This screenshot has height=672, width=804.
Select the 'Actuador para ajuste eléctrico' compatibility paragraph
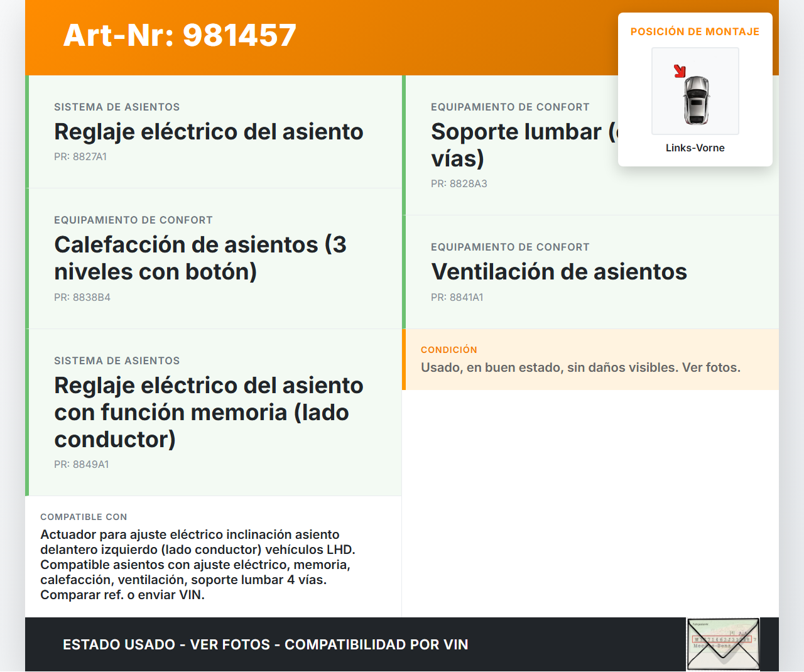(198, 565)
